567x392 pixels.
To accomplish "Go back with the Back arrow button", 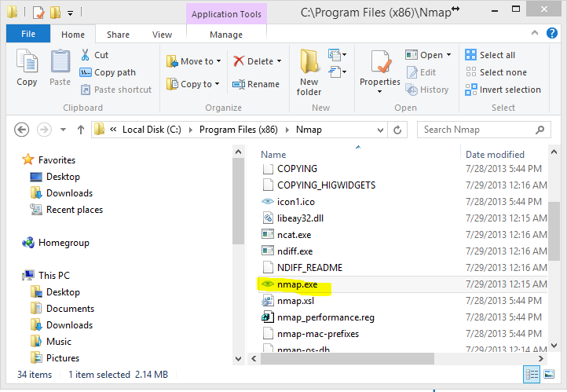I will (22, 130).
